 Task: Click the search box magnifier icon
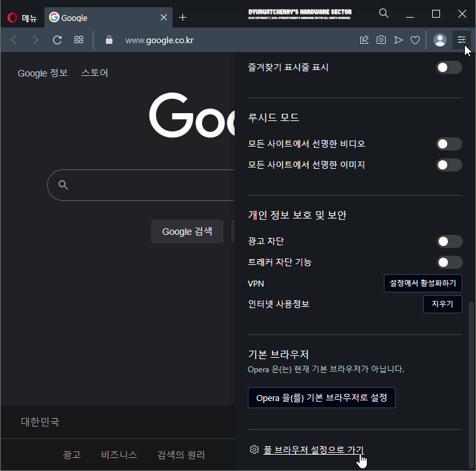click(x=63, y=185)
